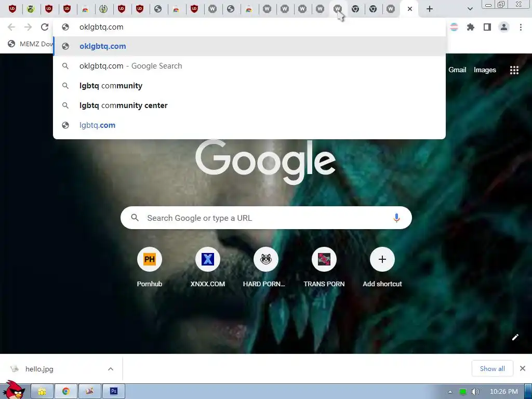Choose the 'oklgbtq.com - Google Search' suggestion

click(249, 66)
